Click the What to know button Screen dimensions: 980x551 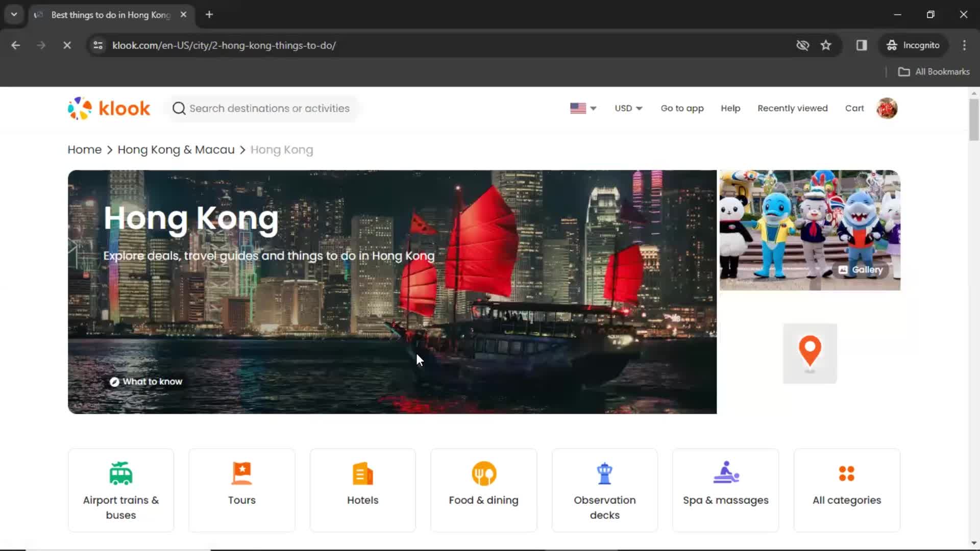point(145,382)
